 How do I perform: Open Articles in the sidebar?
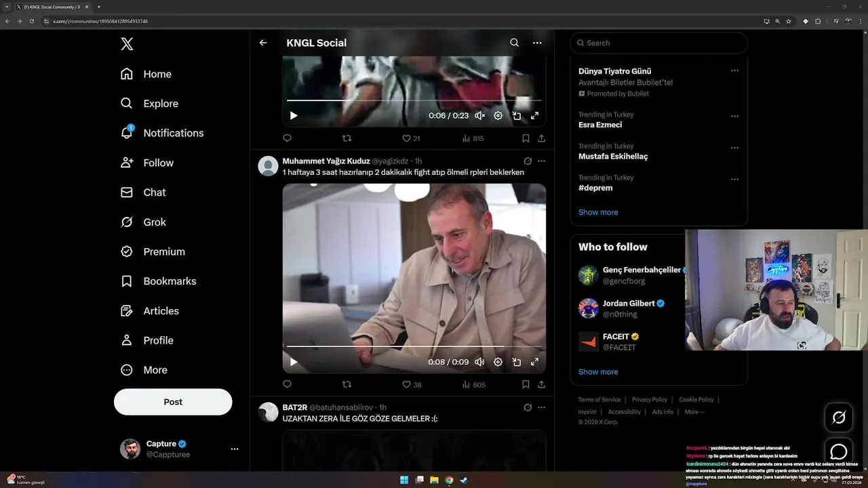coord(150,311)
